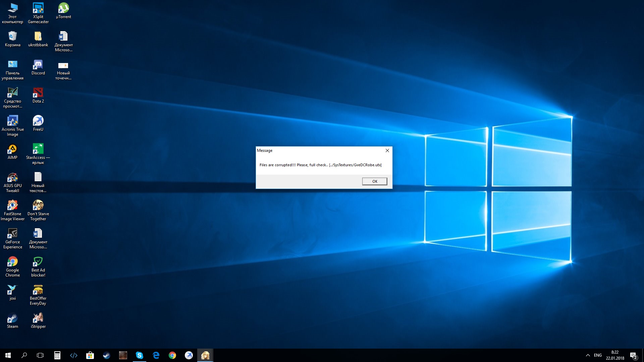Image resolution: width=644 pixels, height=362 pixels.
Task: Launch Dota 2 from desktop icon
Action: pyautogui.click(x=38, y=94)
